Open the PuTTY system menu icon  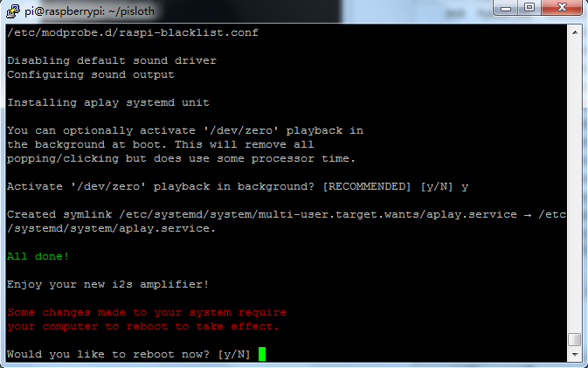click(x=13, y=10)
